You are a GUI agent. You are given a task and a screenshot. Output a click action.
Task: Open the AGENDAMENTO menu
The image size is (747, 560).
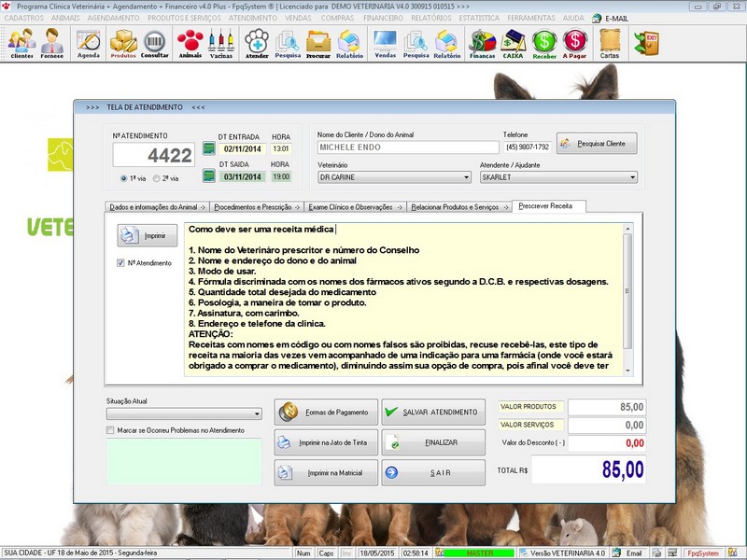(113, 18)
